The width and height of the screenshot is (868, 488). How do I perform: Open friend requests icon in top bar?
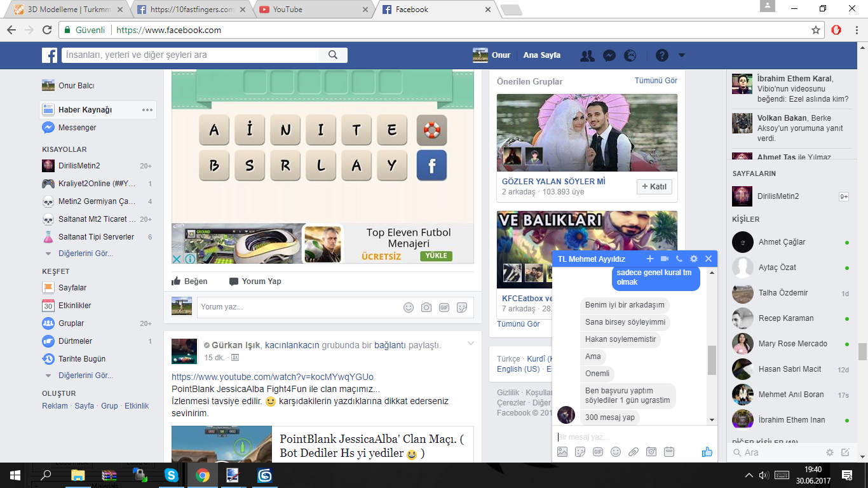[588, 55]
